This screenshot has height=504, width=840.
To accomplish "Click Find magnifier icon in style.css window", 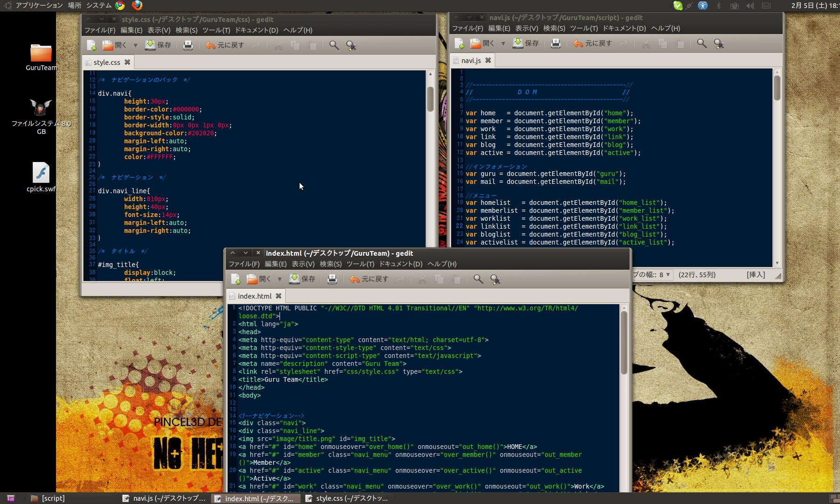I will pyautogui.click(x=334, y=45).
